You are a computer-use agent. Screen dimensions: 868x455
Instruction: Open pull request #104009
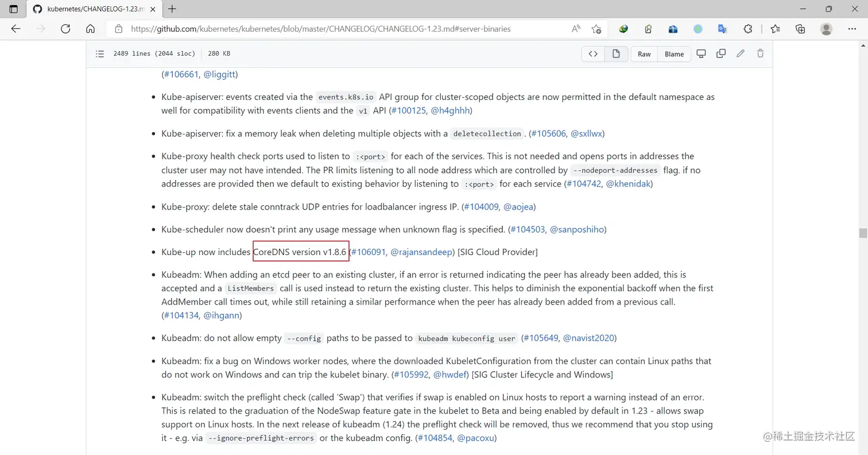click(x=481, y=206)
